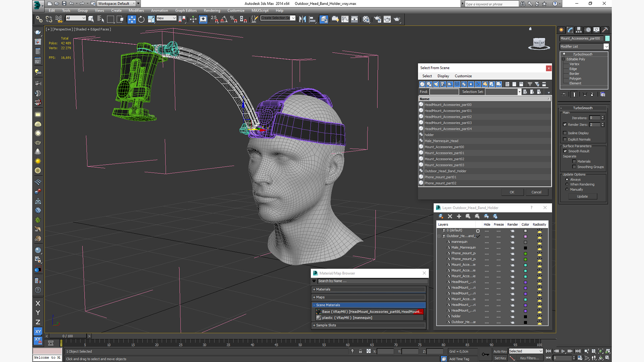Constrain to X axis button on left bar
Image resolution: width=644 pixels, height=362 pixels.
(38, 303)
